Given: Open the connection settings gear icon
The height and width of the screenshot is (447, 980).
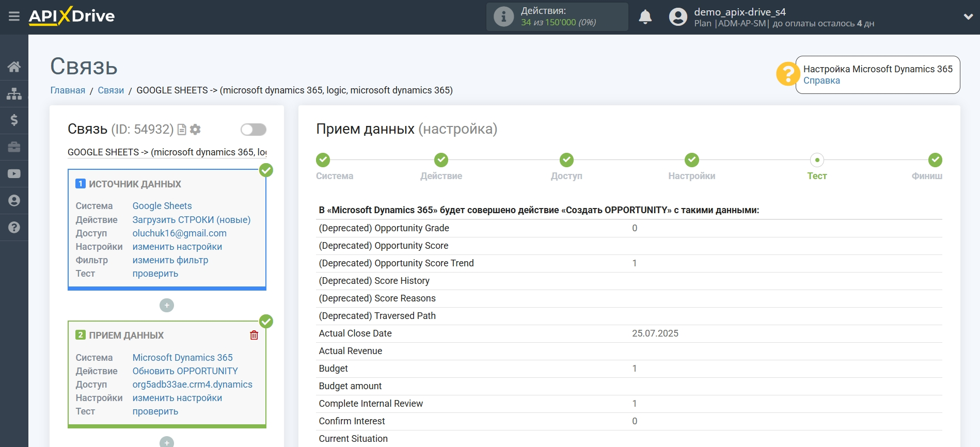Looking at the screenshot, I should 195,130.
